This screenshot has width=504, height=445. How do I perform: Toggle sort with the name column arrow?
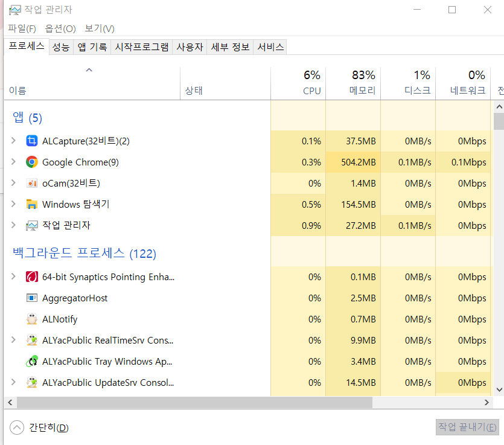pos(89,70)
